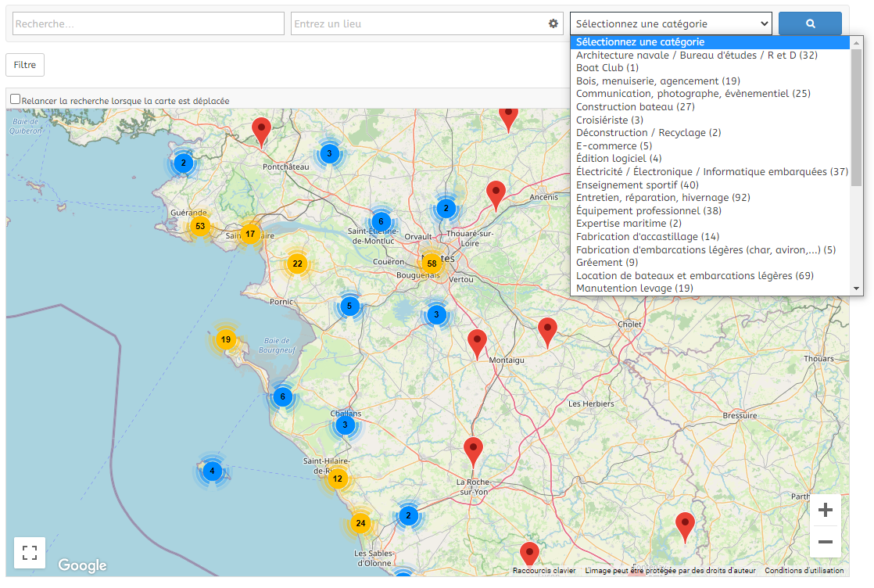Image resolution: width=874 pixels, height=588 pixels.
Task: Enable relaunch search when map moves
Action: [15, 99]
